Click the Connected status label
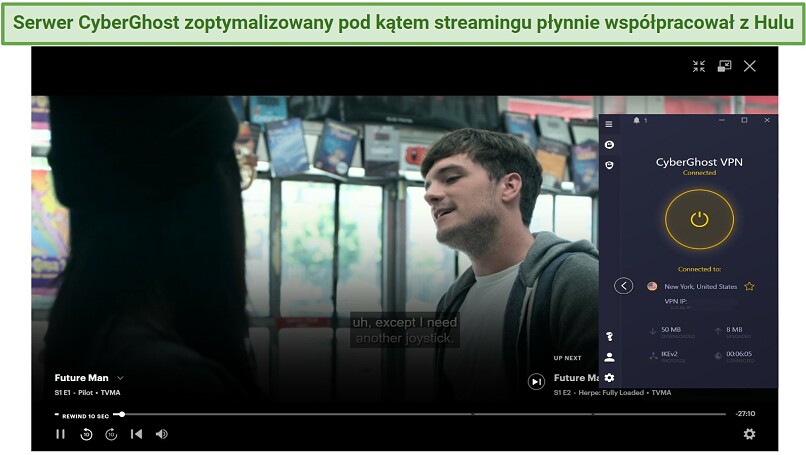806x455 pixels. [x=699, y=173]
